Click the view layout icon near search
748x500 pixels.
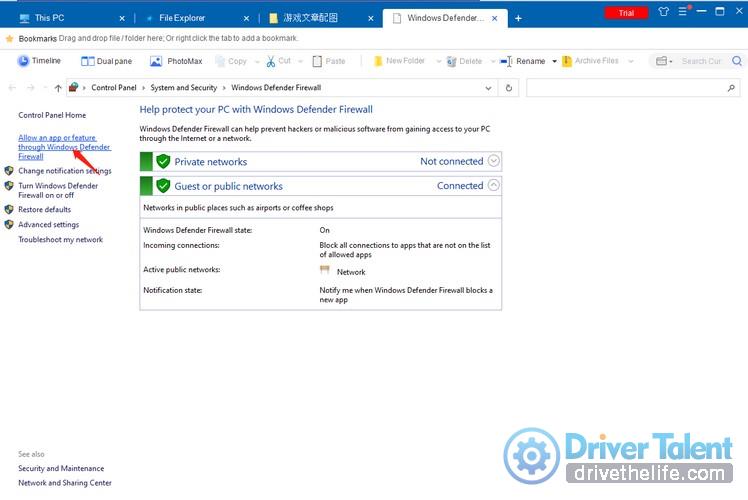coord(664,61)
